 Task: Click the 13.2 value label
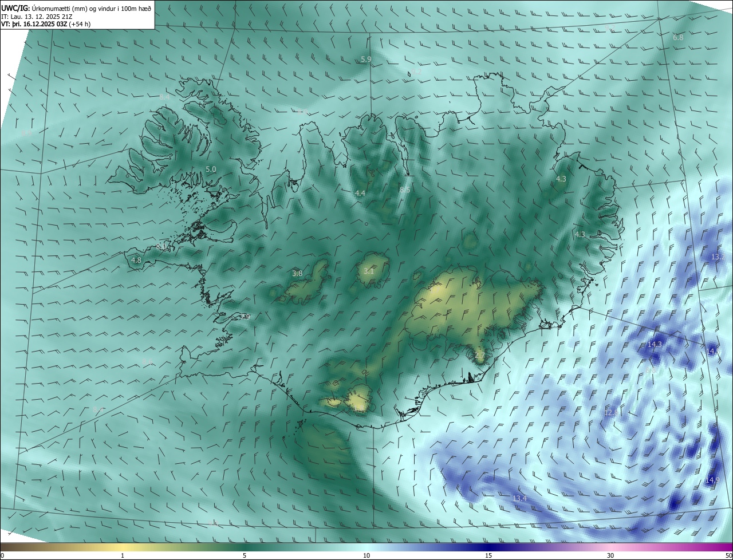point(718,257)
